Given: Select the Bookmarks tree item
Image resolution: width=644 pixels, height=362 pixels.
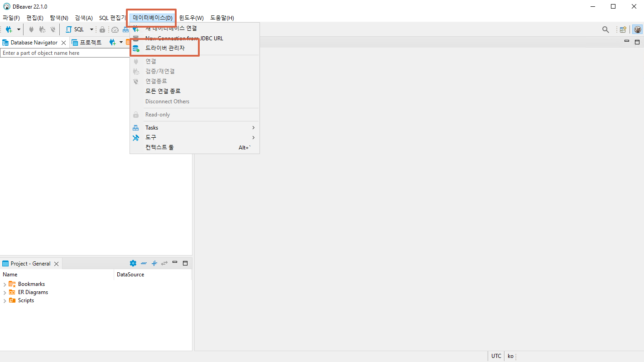Looking at the screenshot, I should 31,284.
